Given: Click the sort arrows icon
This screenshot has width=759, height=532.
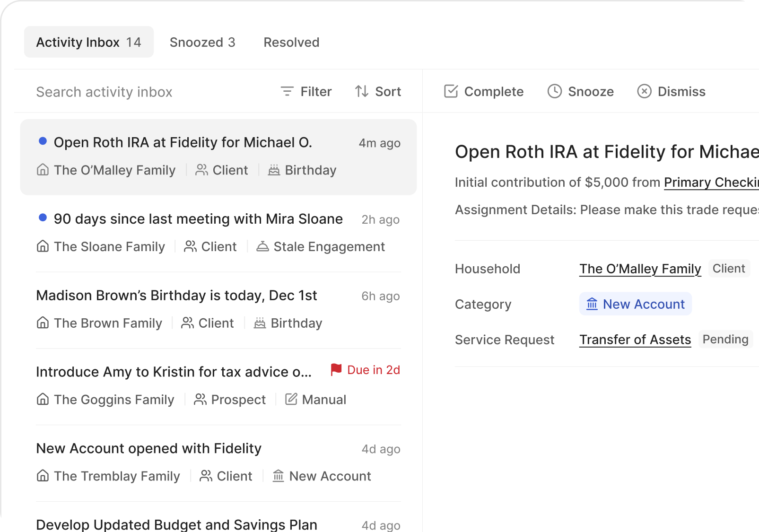Looking at the screenshot, I should (x=362, y=91).
